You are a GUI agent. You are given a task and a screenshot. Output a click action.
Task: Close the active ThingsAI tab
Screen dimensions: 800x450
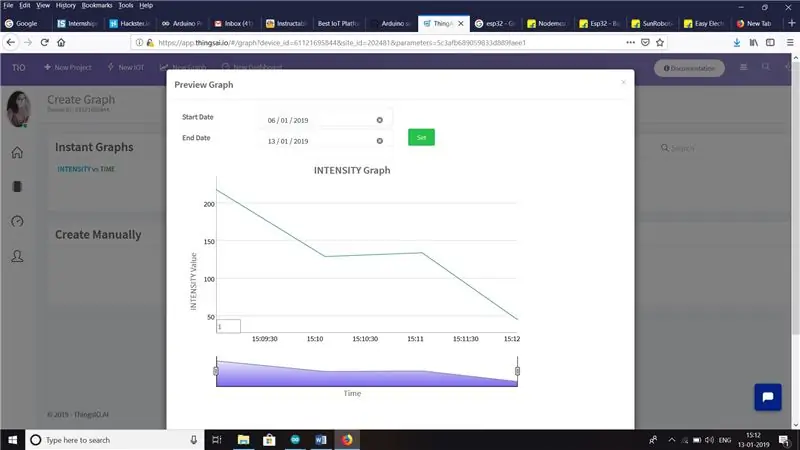[x=461, y=23]
